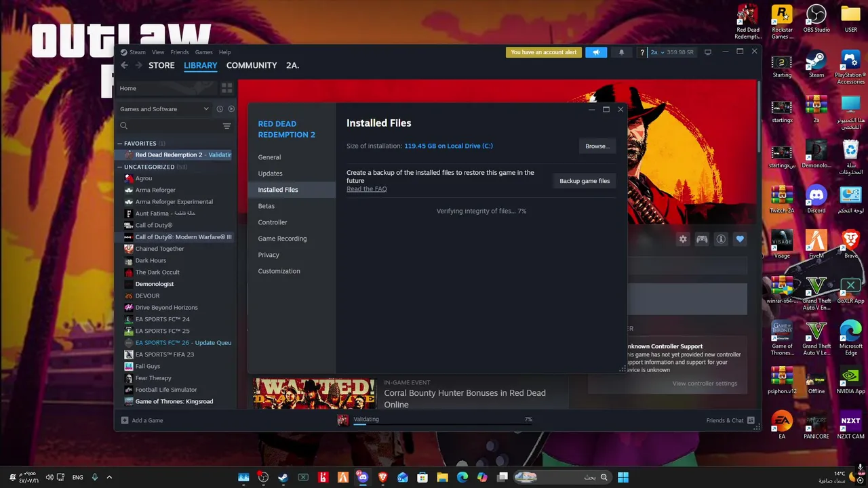Open game settings gear icon
Image resolution: width=868 pixels, height=488 pixels.
click(683, 239)
